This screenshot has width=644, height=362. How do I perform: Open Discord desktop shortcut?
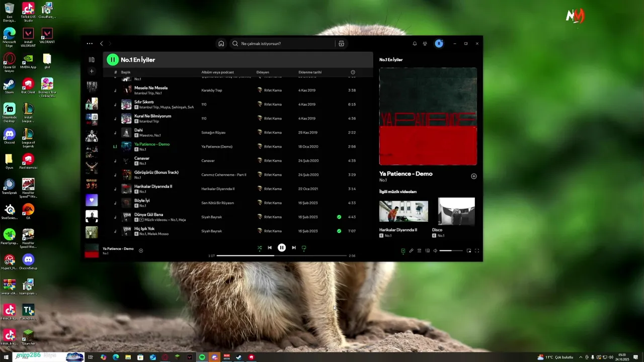point(9,136)
